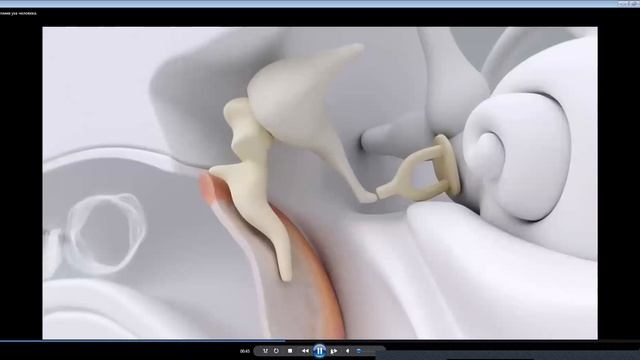Toggle repeat mode

coord(276,351)
